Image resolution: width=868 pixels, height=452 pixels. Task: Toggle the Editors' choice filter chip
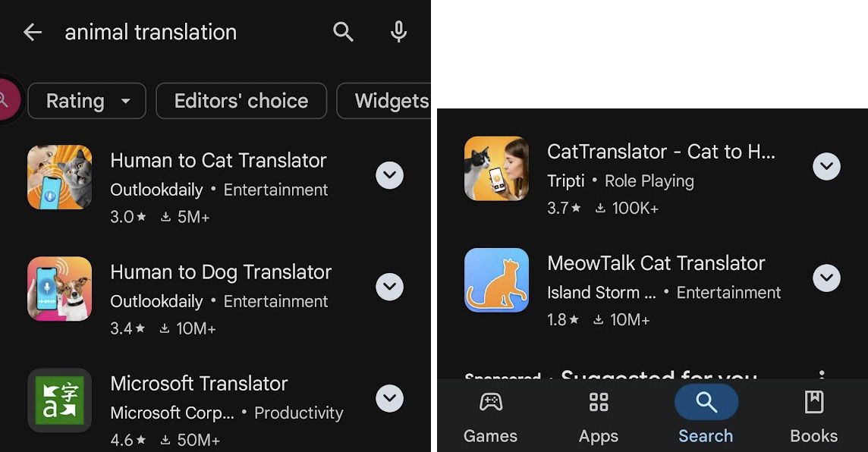pyautogui.click(x=241, y=101)
